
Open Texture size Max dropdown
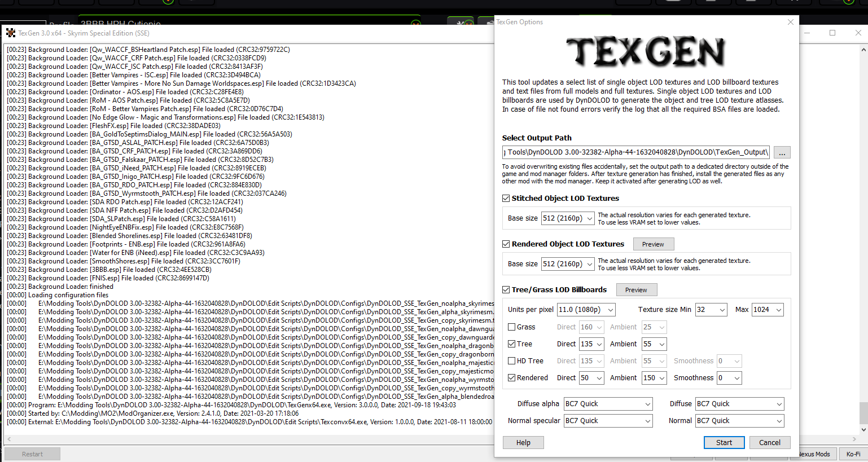[768, 310]
